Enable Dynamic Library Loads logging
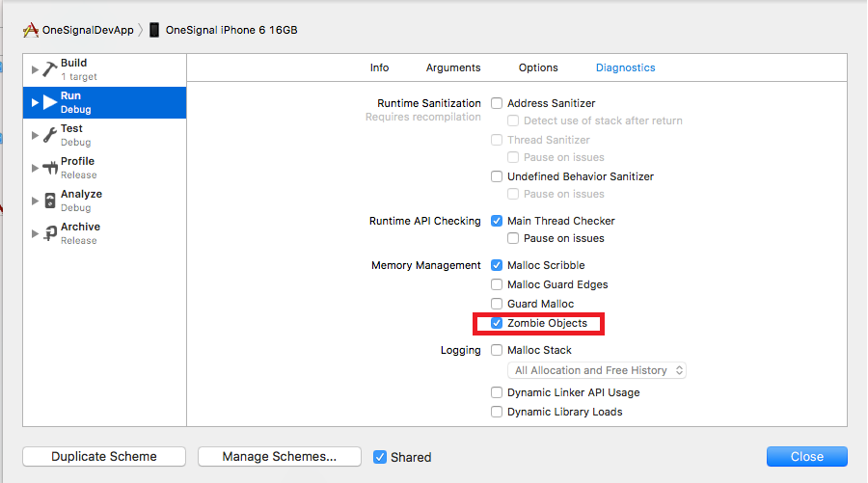 (497, 412)
